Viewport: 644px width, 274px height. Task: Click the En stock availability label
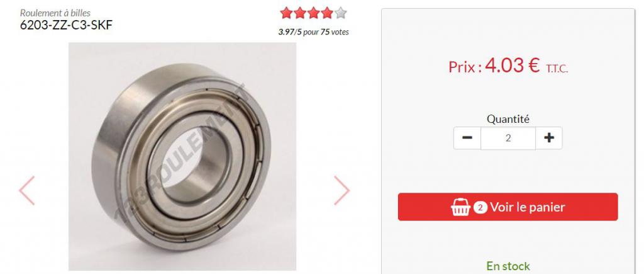point(508,266)
